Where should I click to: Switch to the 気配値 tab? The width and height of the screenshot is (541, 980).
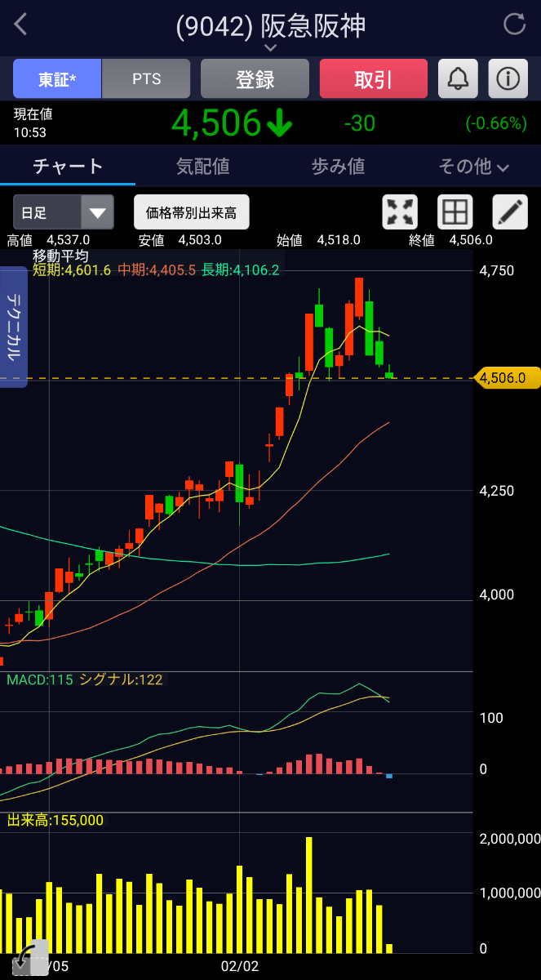[x=203, y=167]
